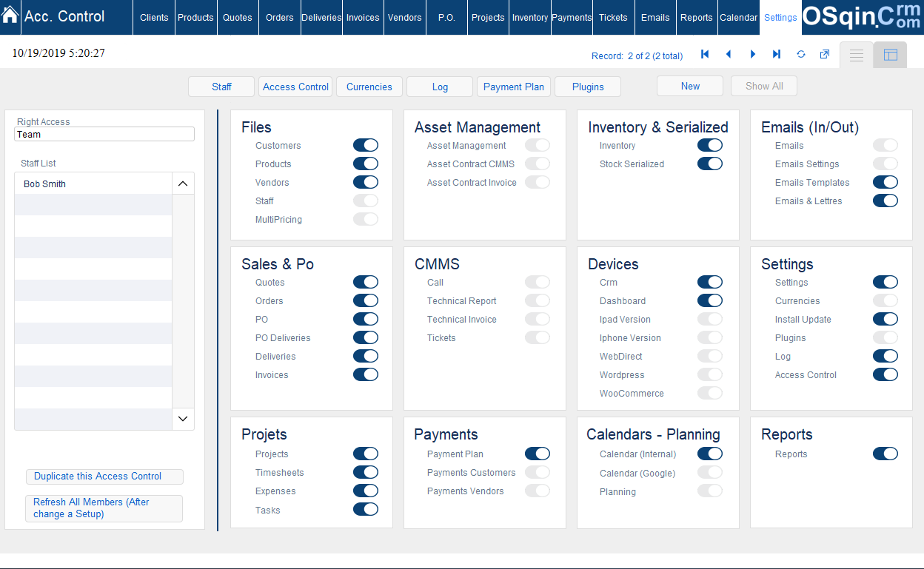Toggle Products access switch
This screenshot has width=924, height=569.
tap(366, 164)
